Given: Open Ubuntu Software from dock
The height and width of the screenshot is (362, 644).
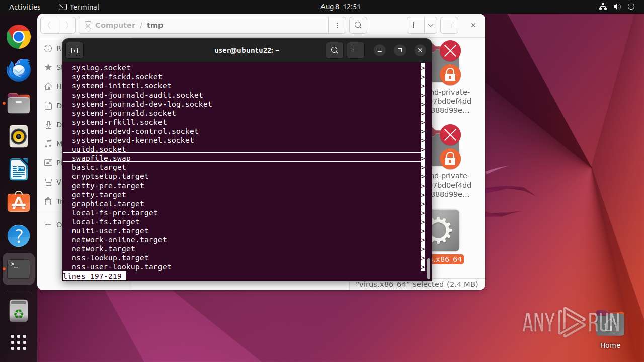Looking at the screenshot, I should [x=19, y=203].
